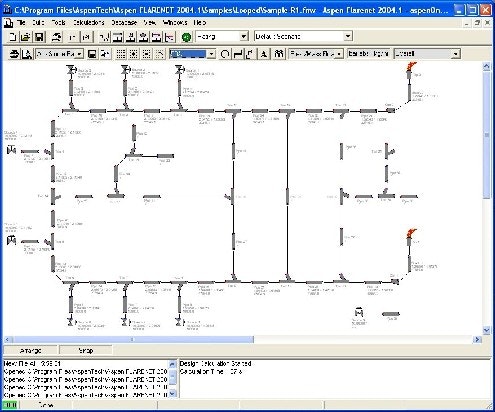Click the green Run calculation button
Image resolution: width=495 pixels, height=412 pixels.
point(187,37)
